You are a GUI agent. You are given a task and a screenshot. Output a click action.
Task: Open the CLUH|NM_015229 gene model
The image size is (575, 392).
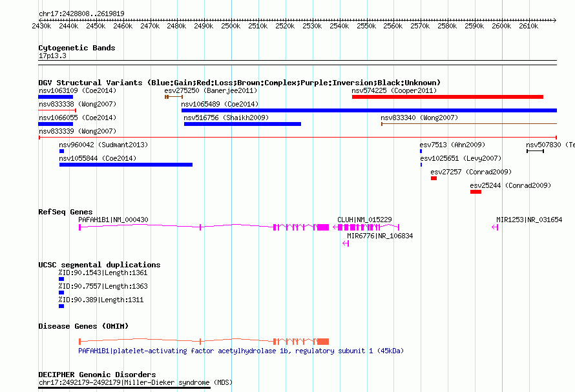tap(366, 227)
